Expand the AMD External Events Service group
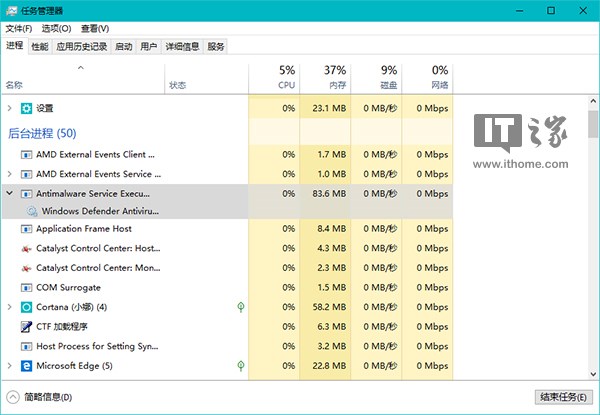This screenshot has width=600, height=415. tap(10, 174)
